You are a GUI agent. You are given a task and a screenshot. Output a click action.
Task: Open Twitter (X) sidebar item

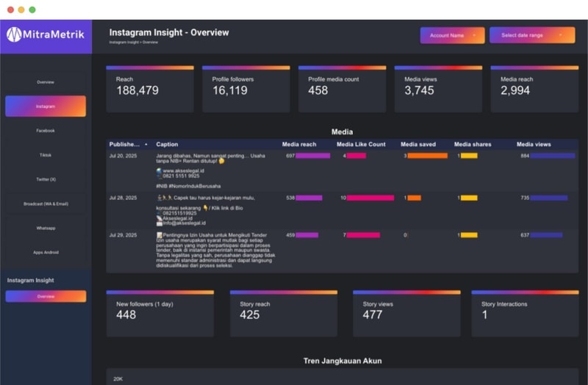[46, 179]
